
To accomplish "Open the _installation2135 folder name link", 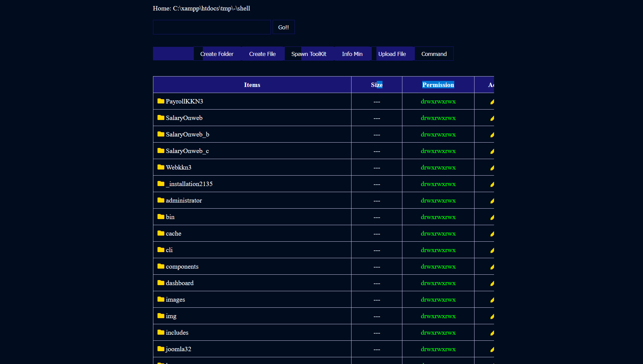I will [189, 184].
